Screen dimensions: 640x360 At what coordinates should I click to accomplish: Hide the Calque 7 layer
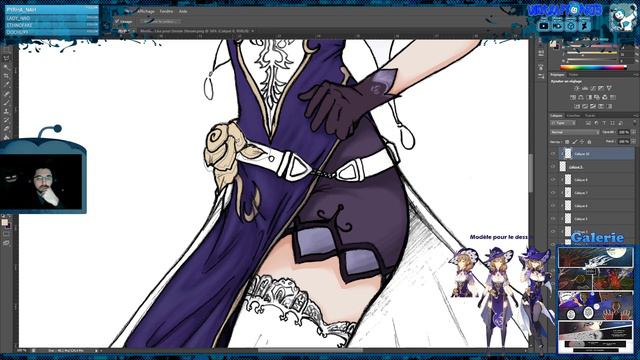[x=553, y=193]
